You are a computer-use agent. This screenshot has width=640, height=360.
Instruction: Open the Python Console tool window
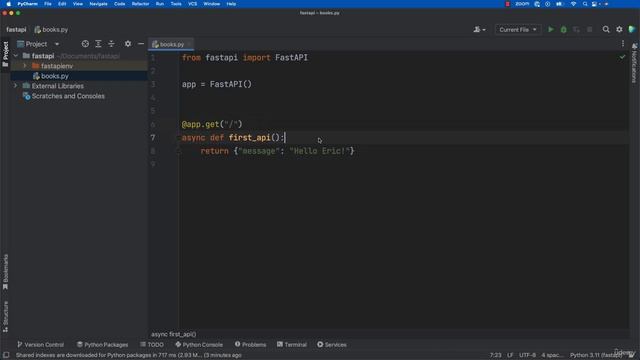[199, 344]
